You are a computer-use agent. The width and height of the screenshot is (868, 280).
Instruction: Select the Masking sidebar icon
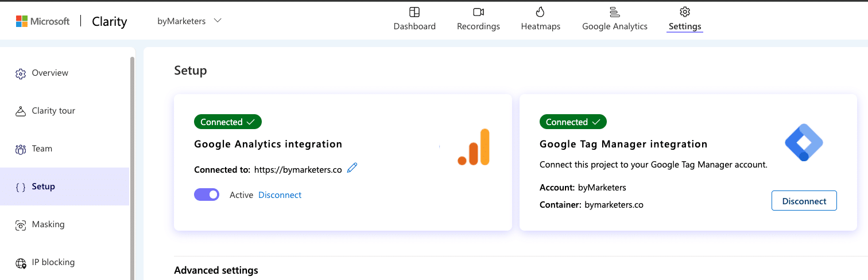click(x=21, y=225)
